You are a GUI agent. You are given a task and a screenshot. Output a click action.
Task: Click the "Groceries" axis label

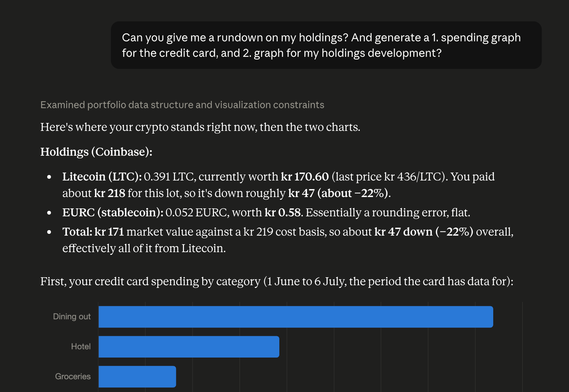point(73,376)
